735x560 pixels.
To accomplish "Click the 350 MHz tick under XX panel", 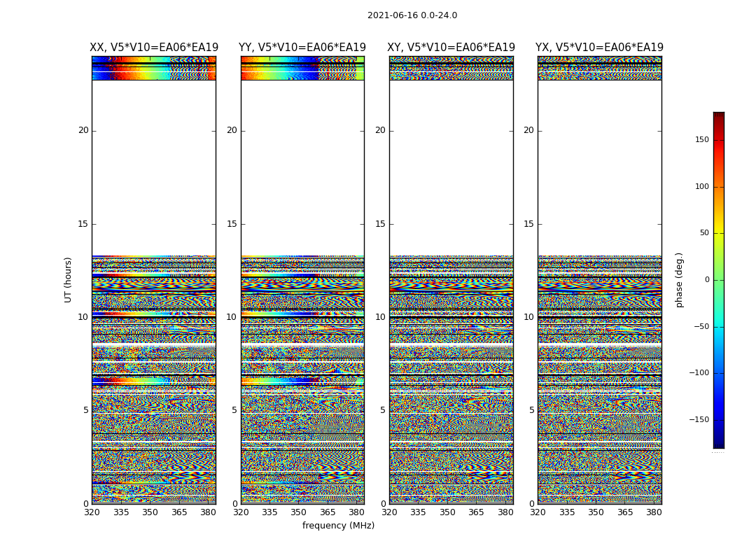I will (150, 512).
